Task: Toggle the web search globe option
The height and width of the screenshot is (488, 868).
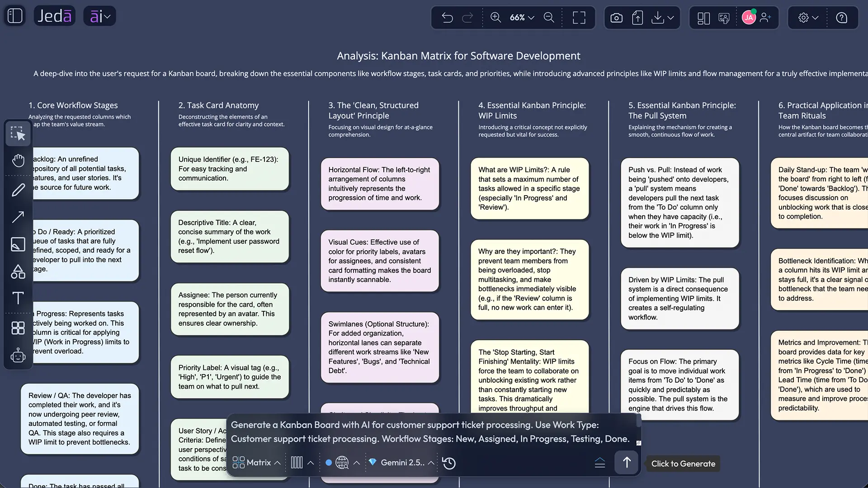Action: 342,463
